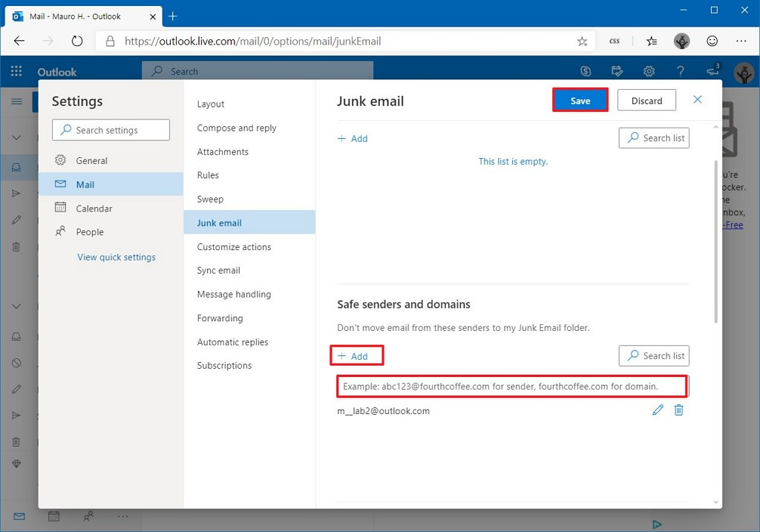Click the help question mark icon
760x532 pixels.
pyautogui.click(x=680, y=71)
